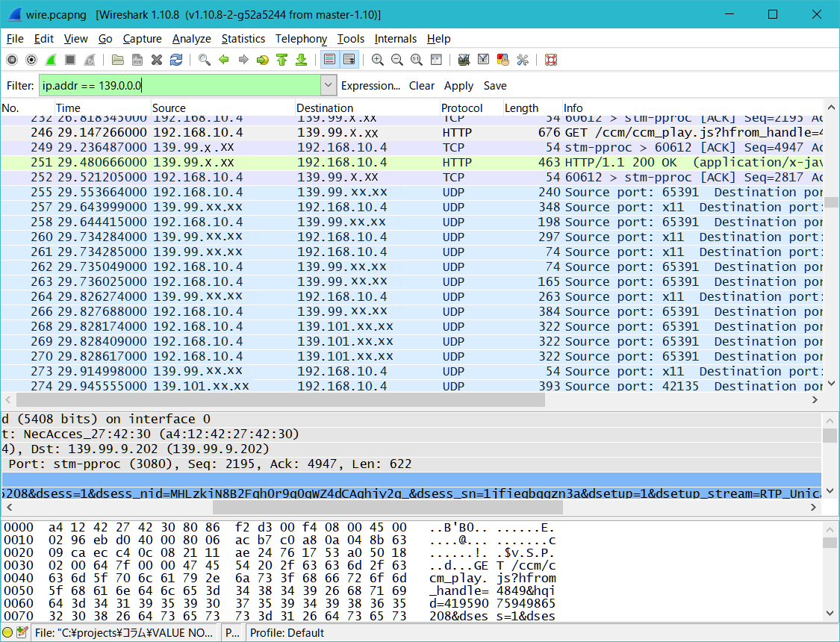Zoom out the packet text
The image size is (840, 642).
pos(397,60)
